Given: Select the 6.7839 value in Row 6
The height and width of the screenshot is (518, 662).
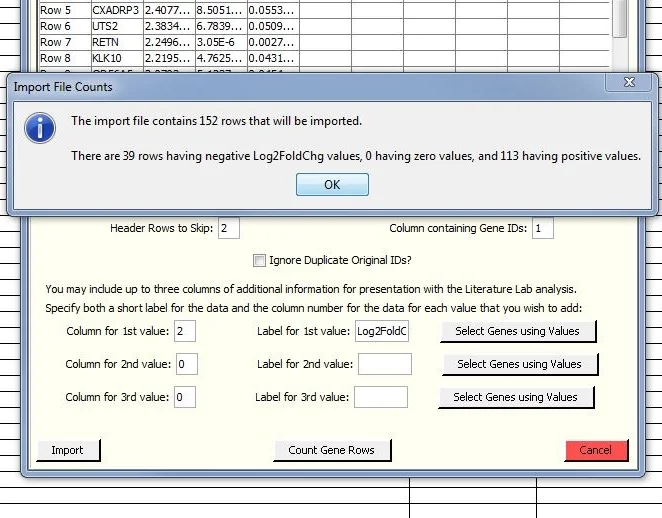Looking at the screenshot, I should [x=221, y=26].
